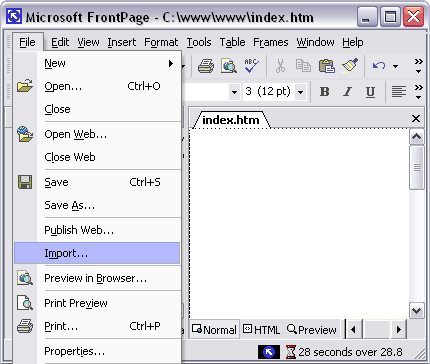Select Properties... menu entry
Viewport: 430px width, 364px height.
(x=97, y=351)
